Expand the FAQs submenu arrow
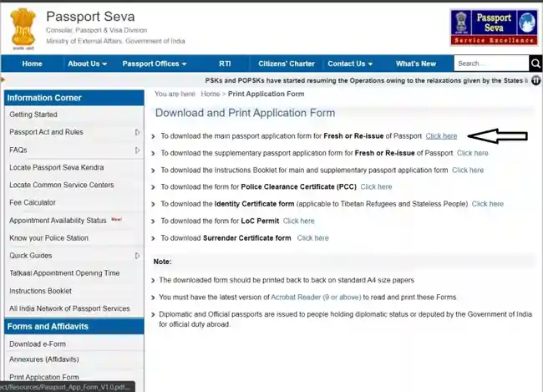The width and height of the screenshot is (543, 392). point(137,150)
